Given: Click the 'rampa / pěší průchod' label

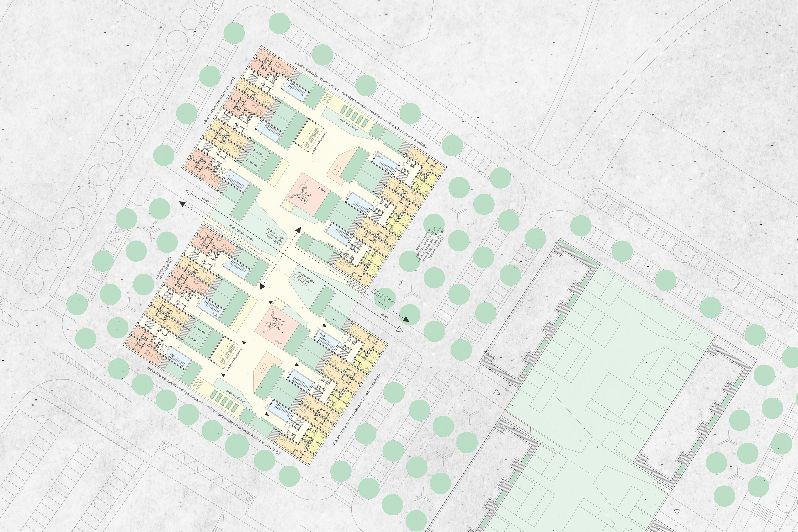Looking at the screenshot, I should [241, 232].
